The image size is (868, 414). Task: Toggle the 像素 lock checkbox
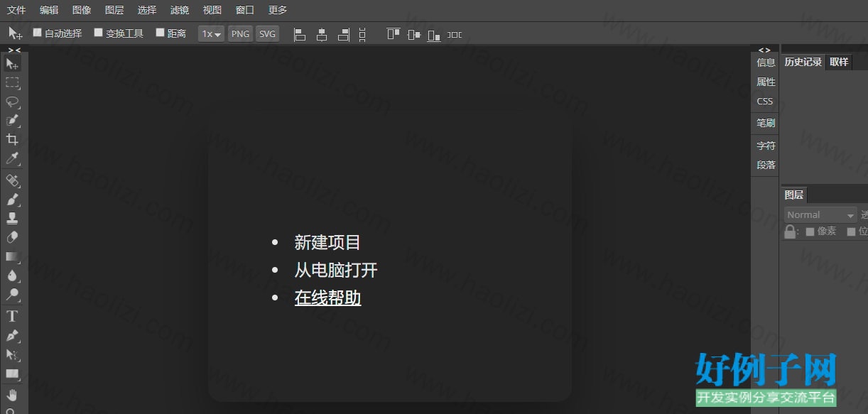coord(810,231)
